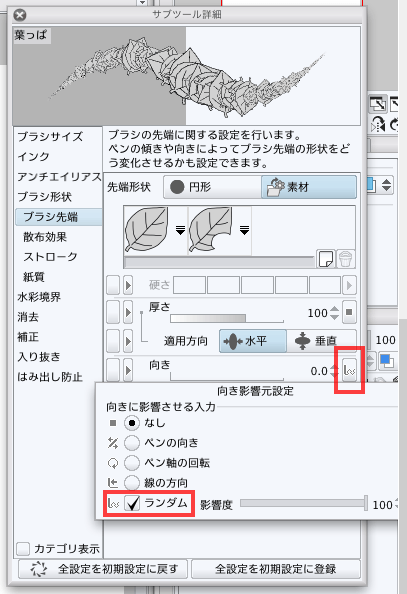The width and height of the screenshot is (407, 594).
Task: Adjust the 影響度 slider
Action: 304,503
